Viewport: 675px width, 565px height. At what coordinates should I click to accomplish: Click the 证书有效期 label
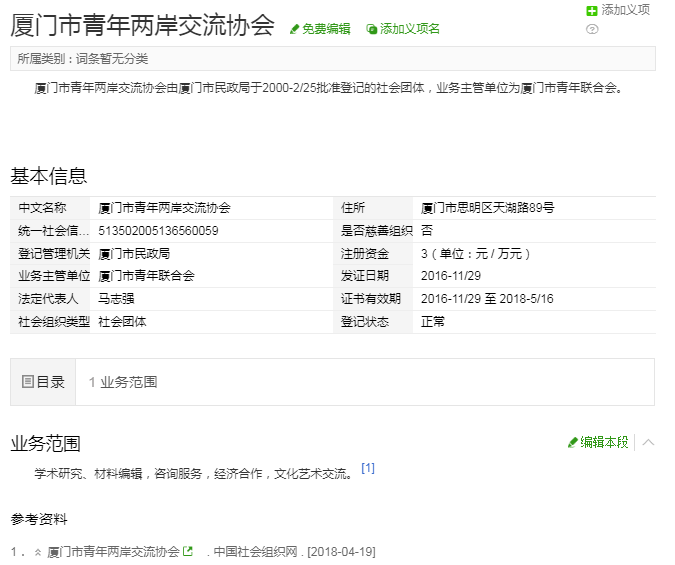click(371, 299)
